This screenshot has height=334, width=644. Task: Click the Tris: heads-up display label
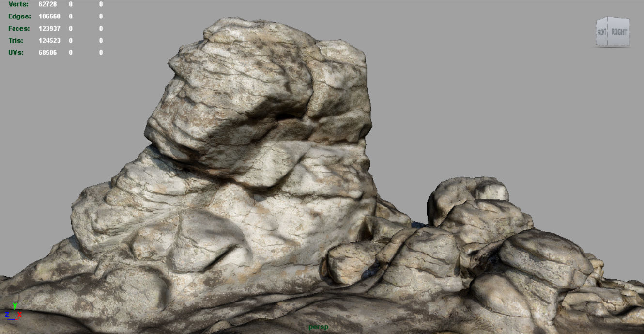(16, 41)
